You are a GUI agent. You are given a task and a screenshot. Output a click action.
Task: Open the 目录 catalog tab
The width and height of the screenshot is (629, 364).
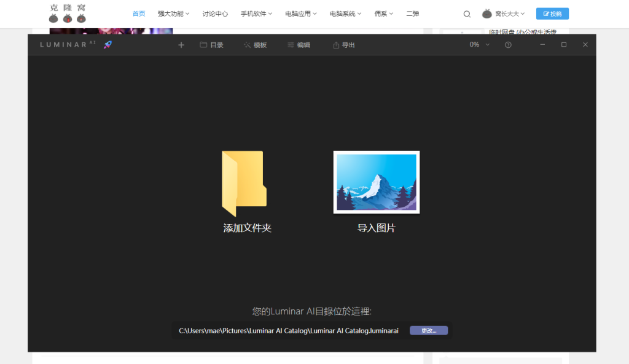point(211,45)
